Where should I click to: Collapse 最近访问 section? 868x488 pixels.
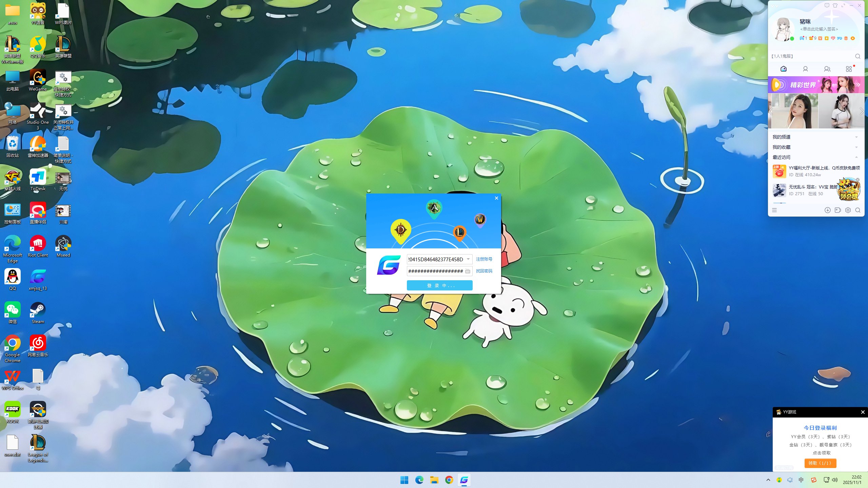click(x=856, y=157)
